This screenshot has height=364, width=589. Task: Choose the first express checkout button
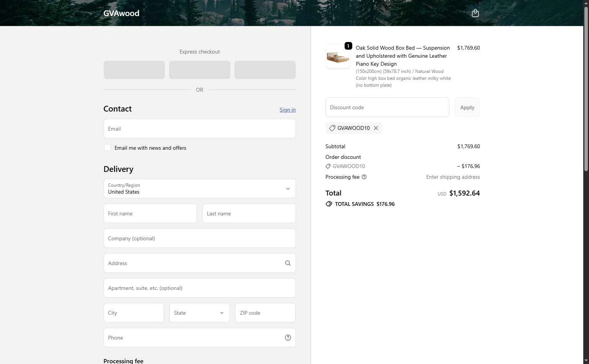[134, 70]
